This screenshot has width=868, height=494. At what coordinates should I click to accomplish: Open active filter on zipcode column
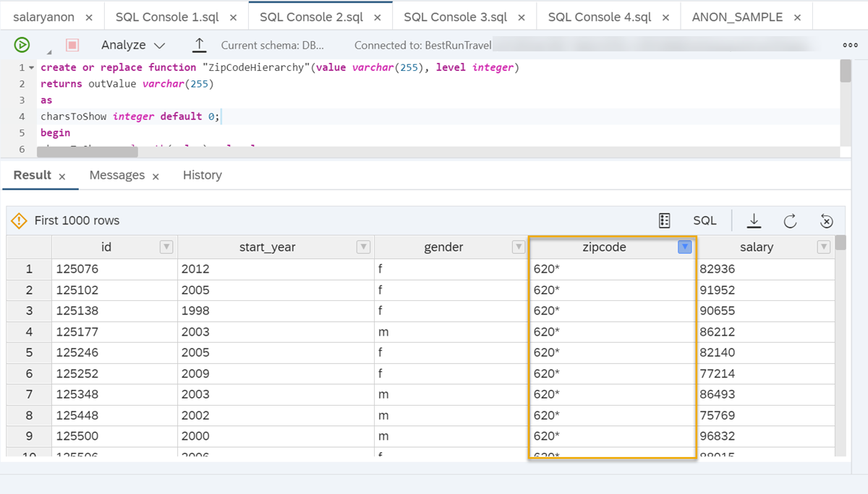685,247
